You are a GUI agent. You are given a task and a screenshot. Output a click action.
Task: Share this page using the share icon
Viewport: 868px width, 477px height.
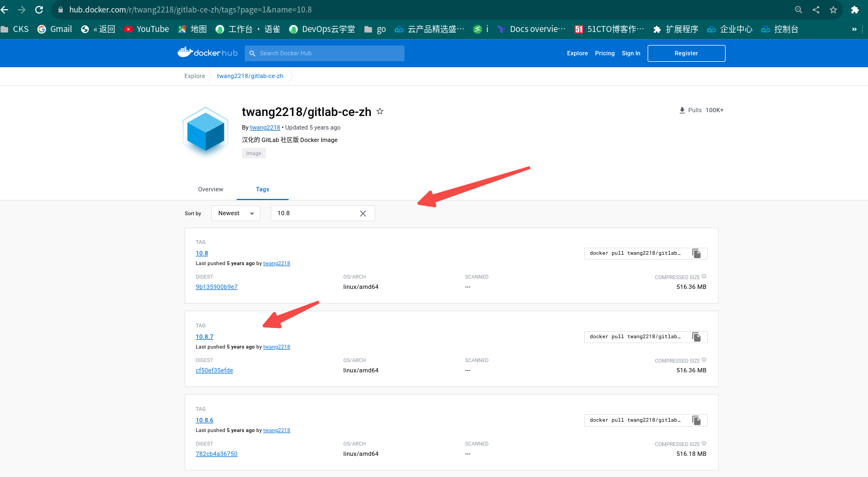(x=816, y=10)
